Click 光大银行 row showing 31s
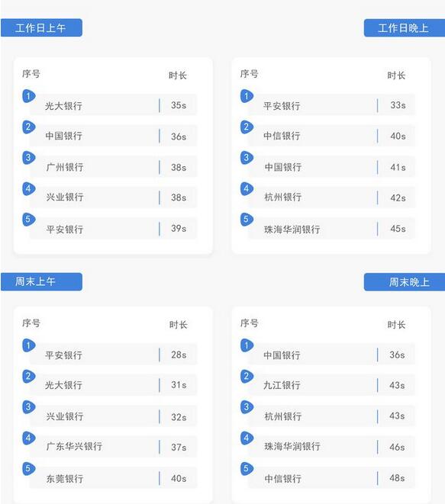The image size is (445, 504). pos(113,385)
